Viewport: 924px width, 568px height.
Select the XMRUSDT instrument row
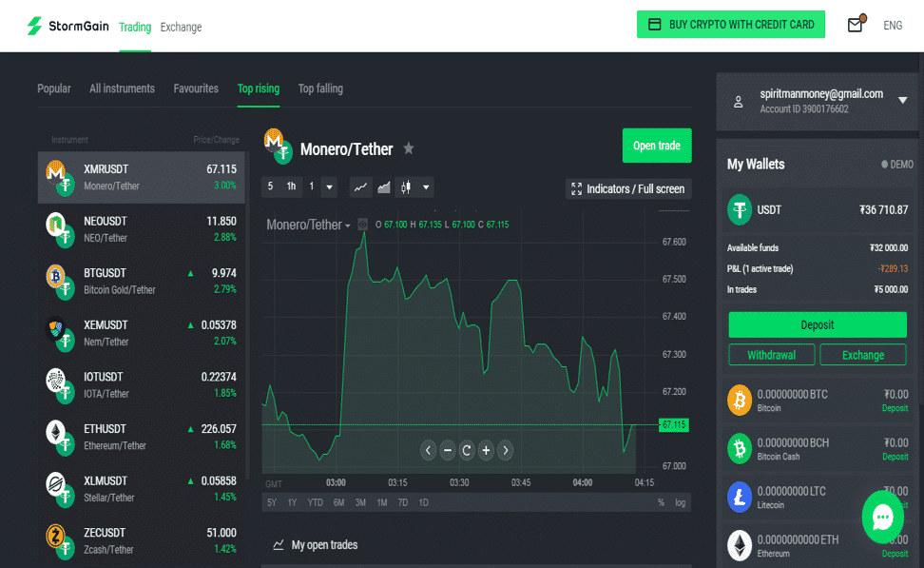pos(142,177)
